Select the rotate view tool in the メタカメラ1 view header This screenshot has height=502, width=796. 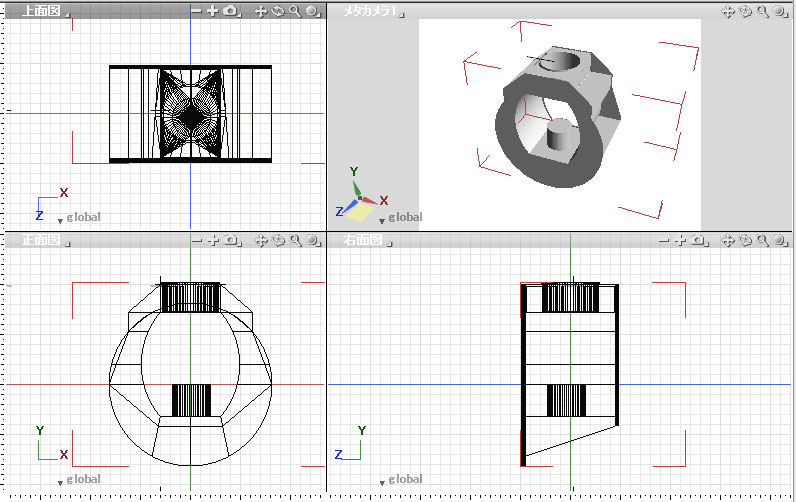coord(745,11)
